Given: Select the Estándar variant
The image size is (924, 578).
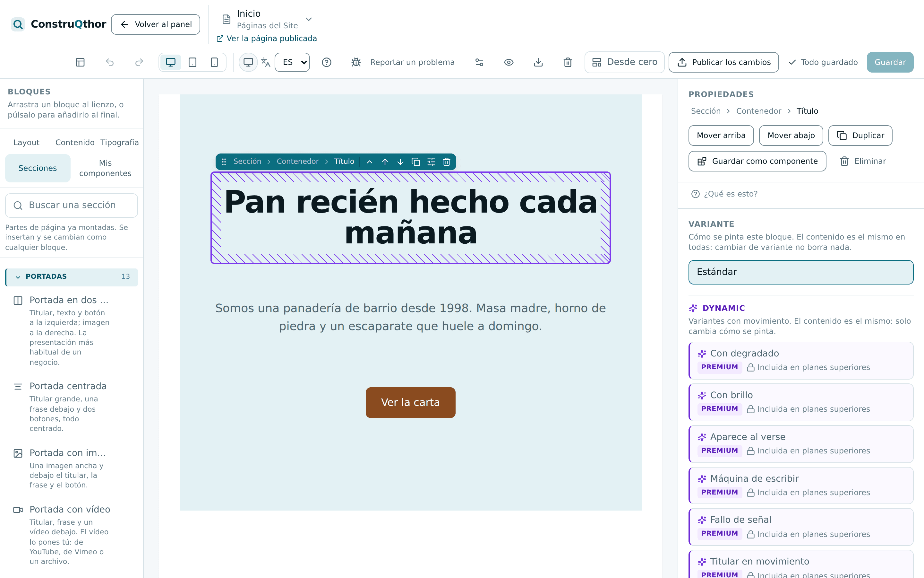Looking at the screenshot, I should point(801,272).
